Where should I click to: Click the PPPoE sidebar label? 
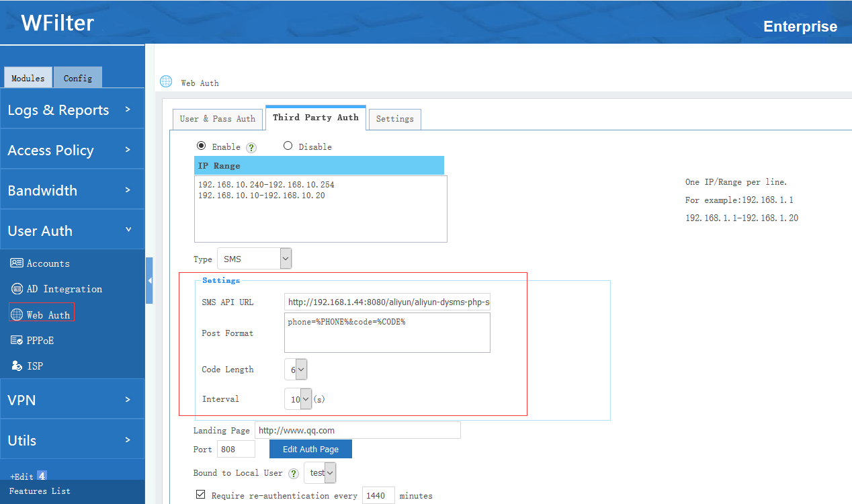pyautogui.click(x=40, y=341)
